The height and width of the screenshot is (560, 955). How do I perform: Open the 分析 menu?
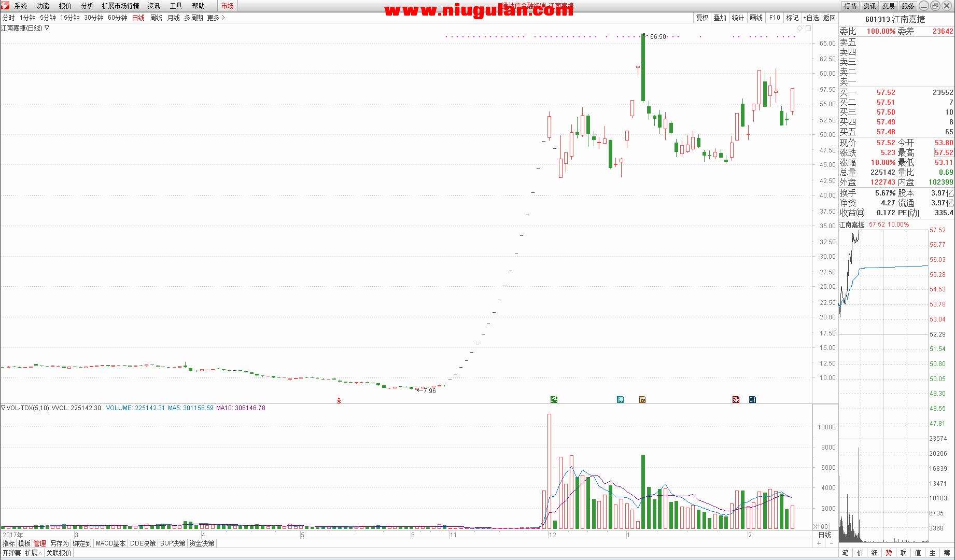click(88, 6)
